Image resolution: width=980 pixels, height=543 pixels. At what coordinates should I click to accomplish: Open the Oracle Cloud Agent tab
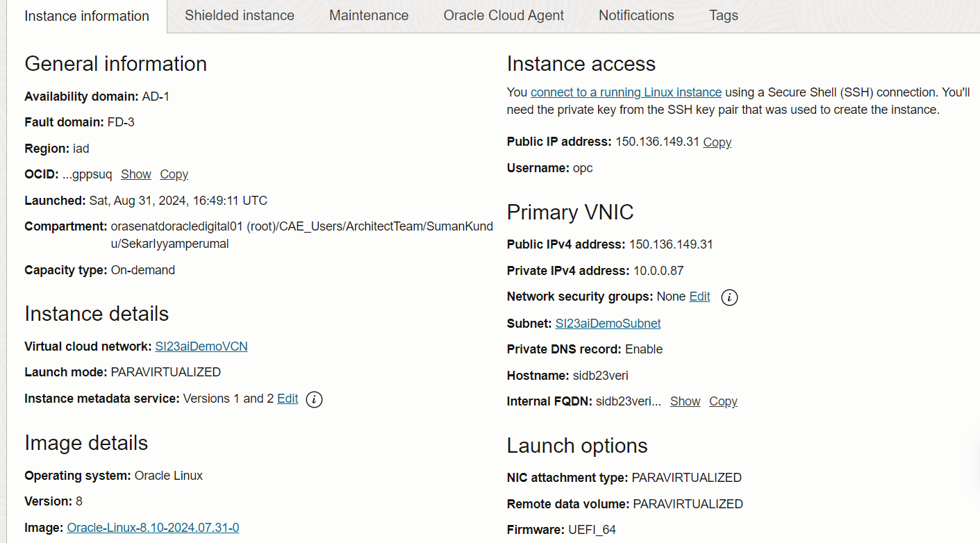pos(503,15)
